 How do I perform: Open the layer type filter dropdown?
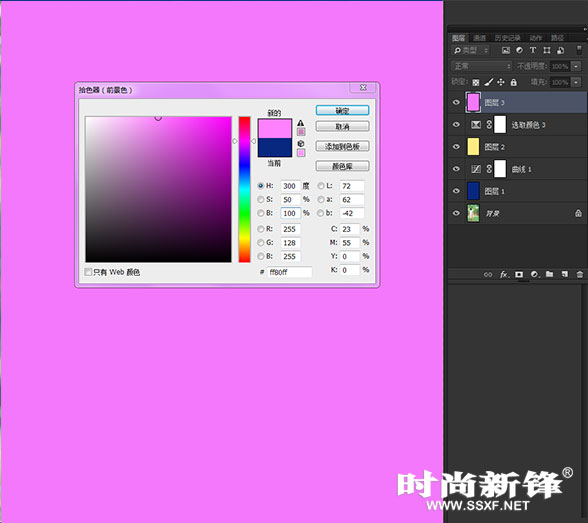[x=471, y=50]
